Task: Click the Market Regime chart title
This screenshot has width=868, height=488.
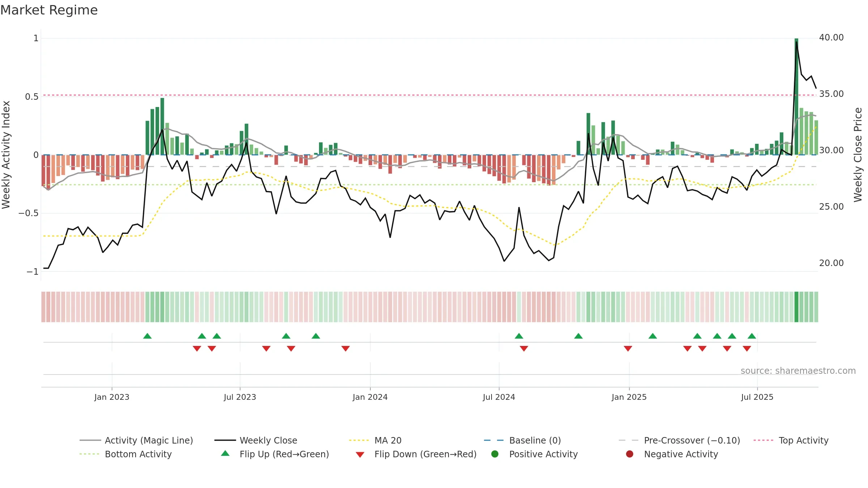Action: tap(49, 10)
